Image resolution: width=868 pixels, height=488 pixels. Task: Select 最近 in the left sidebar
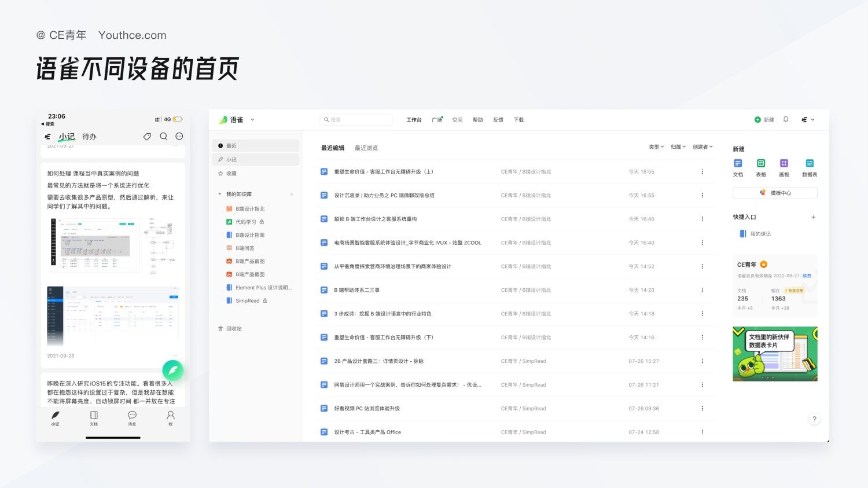(256, 146)
